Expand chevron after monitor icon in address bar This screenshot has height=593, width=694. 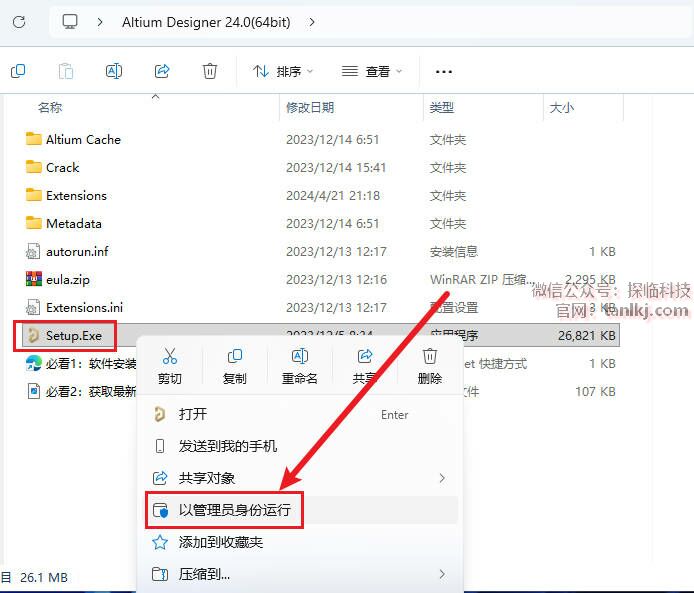coord(100,22)
